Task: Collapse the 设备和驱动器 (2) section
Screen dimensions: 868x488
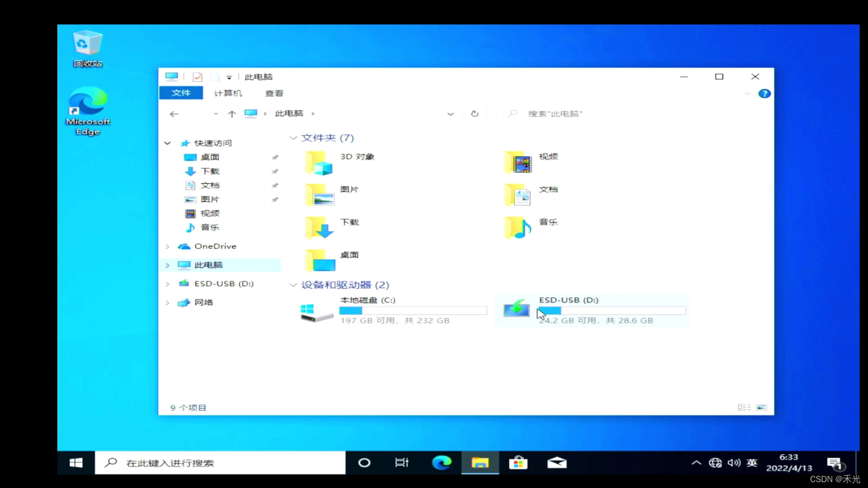Action: pyautogui.click(x=294, y=285)
